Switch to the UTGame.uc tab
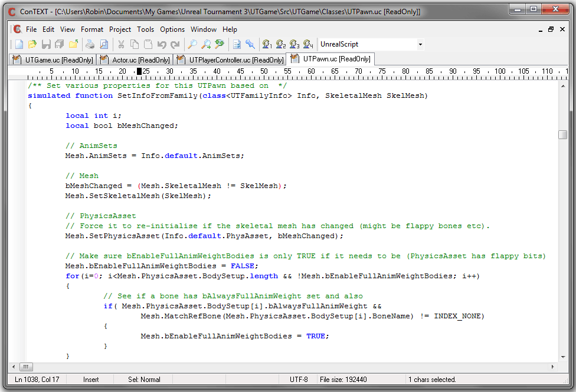The height and width of the screenshot is (392, 576). click(x=53, y=60)
